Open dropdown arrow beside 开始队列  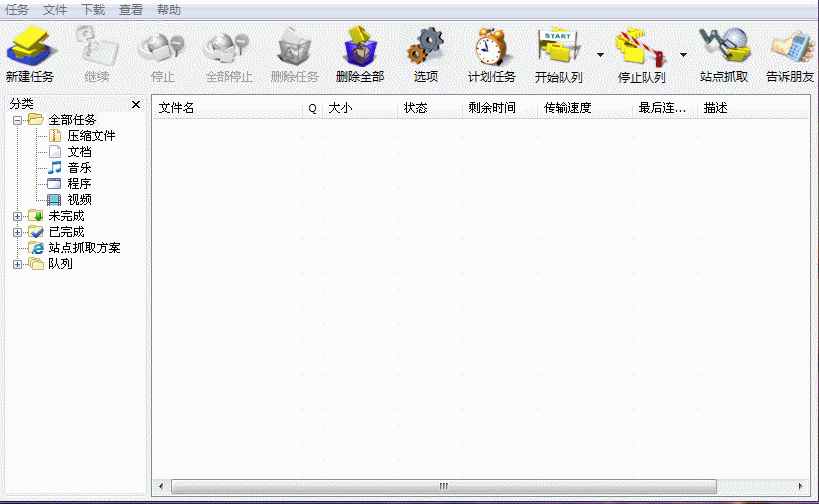coord(600,54)
